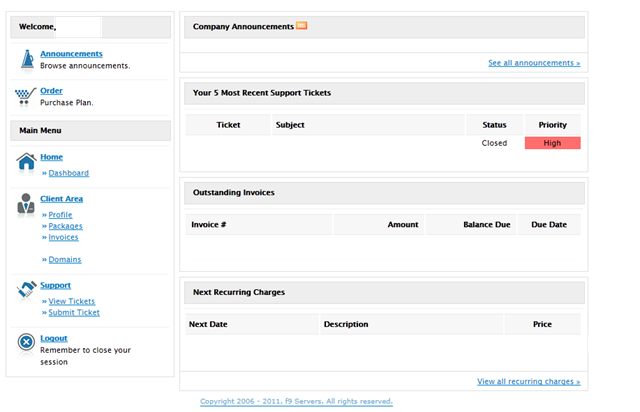Click See all announcements link
The height and width of the screenshot is (412, 640).
(534, 63)
